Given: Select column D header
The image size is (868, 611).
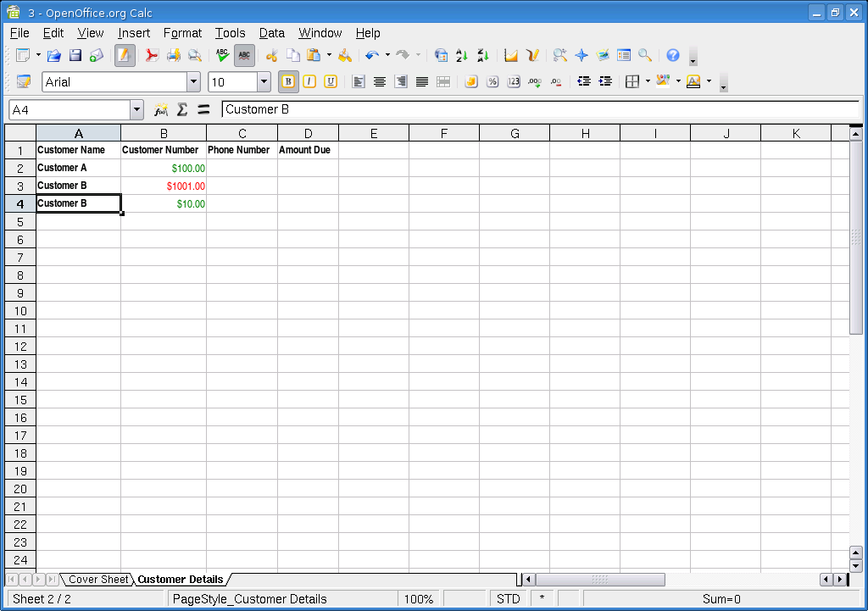Looking at the screenshot, I should coord(308,133).
